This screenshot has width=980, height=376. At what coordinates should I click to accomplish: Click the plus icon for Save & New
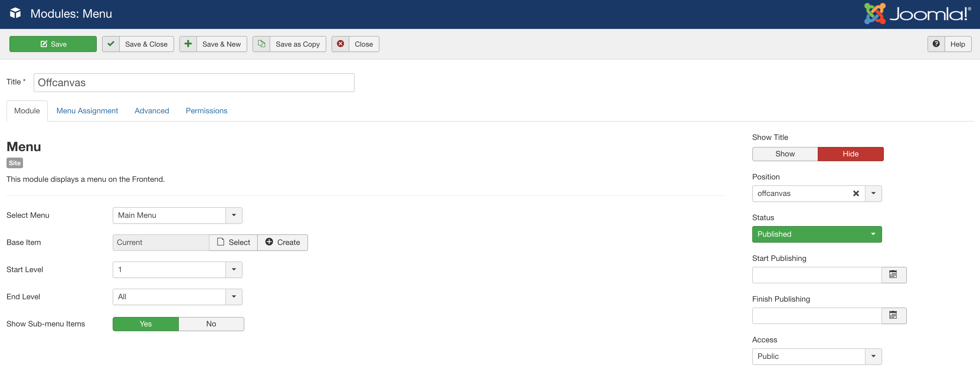click(188, 44)
